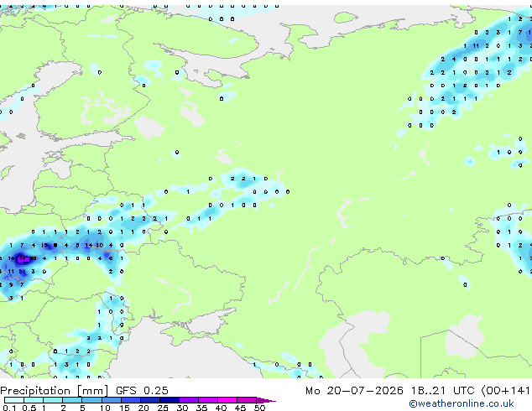The height and width of the screenshot is (411, 532).
Task: Click the 0.5–1 mm legend color swatch
Action: pos(34,400)
